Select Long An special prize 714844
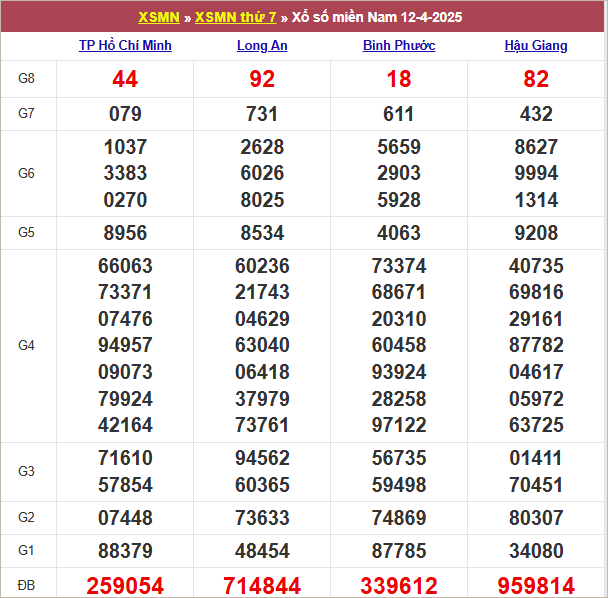608x598 pixels. [x=262, y=586]
